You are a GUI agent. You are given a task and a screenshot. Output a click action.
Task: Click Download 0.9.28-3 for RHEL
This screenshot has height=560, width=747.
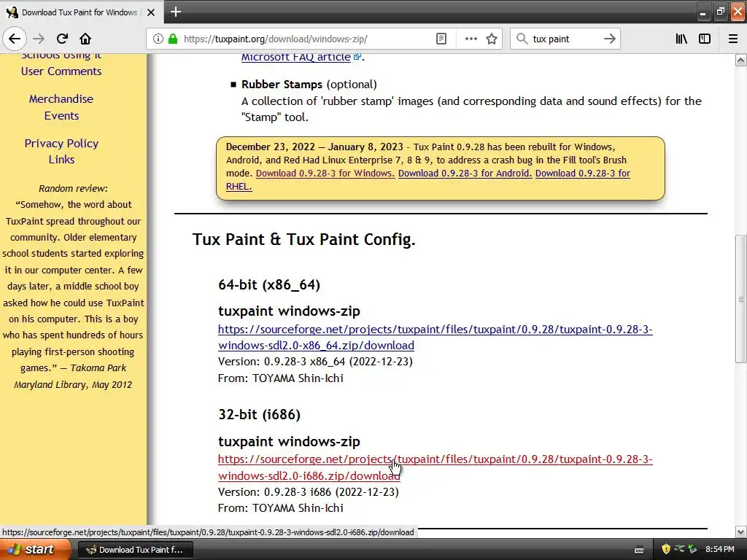click(583, 174)
